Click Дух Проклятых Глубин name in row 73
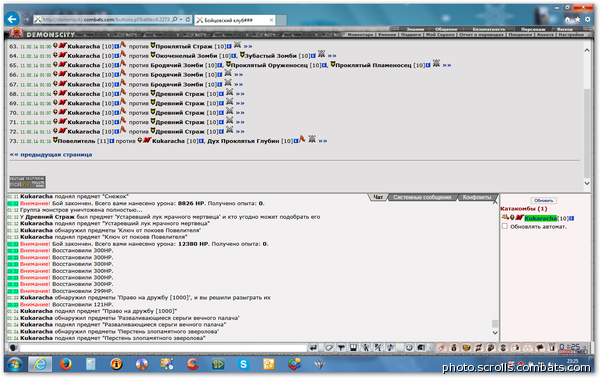Image resolution: width=600 pixels, height=378 pixels. pos(243,141)
